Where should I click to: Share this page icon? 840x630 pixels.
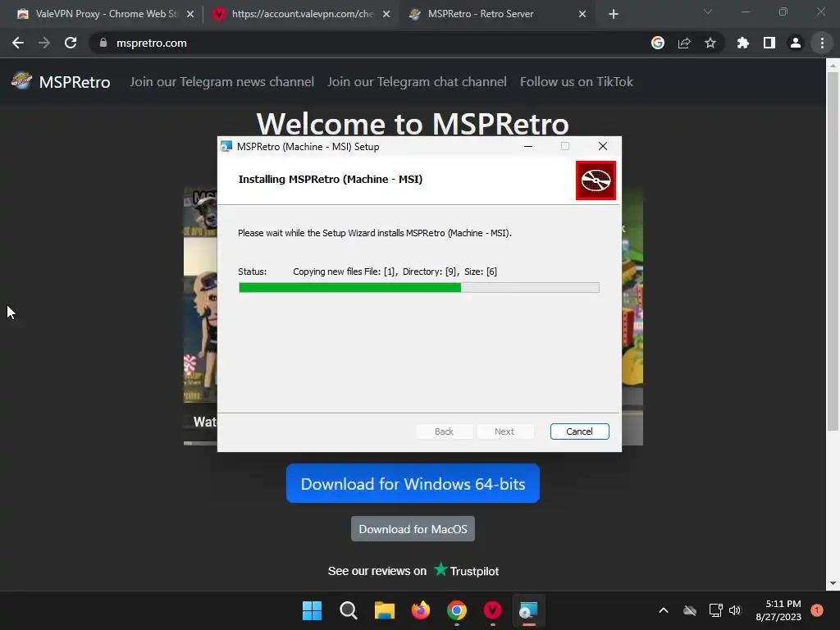[x=684, y=43]
